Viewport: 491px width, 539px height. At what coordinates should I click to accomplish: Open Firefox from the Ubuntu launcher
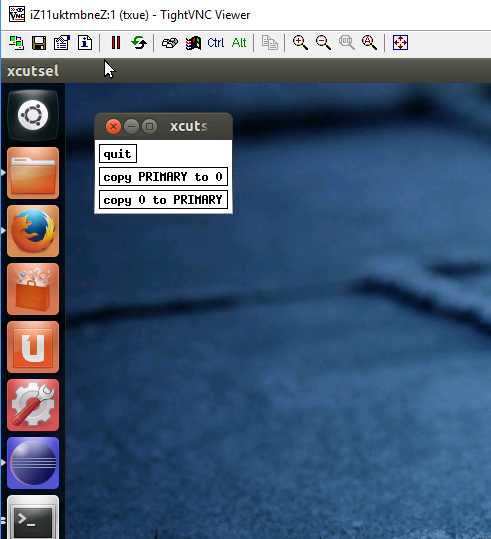(x=33, y=231)
